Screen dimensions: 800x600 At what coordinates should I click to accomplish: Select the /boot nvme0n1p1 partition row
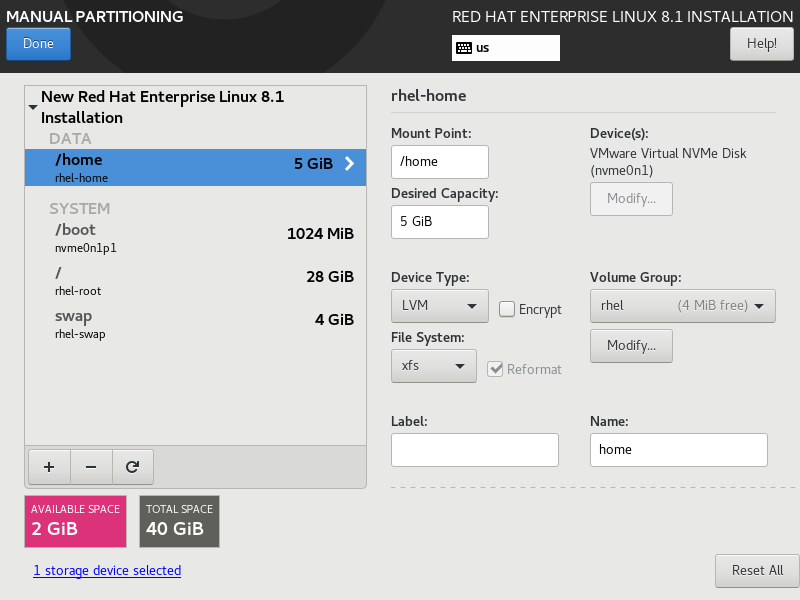pos(195,238)
